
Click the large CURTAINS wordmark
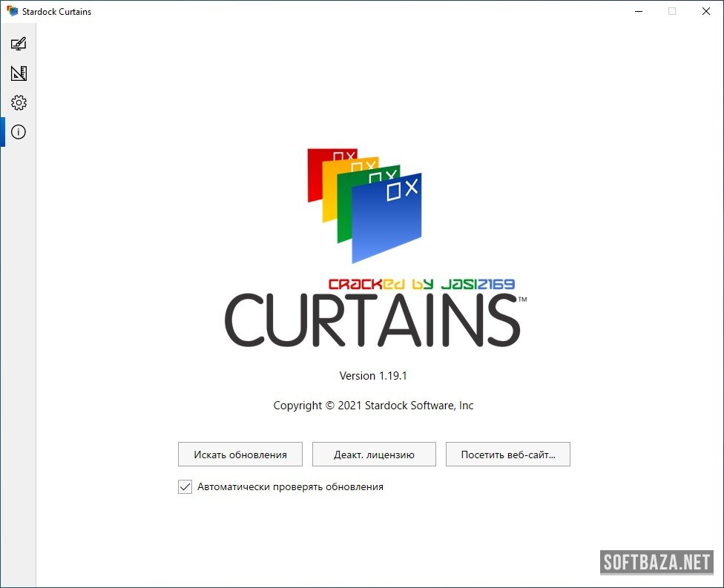click(x=372, y=321)
